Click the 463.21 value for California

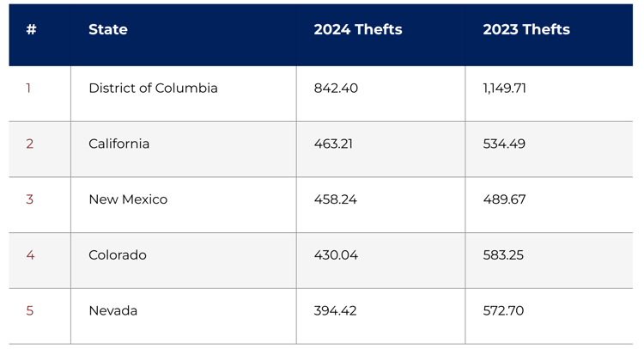click(x=333, y=144)
